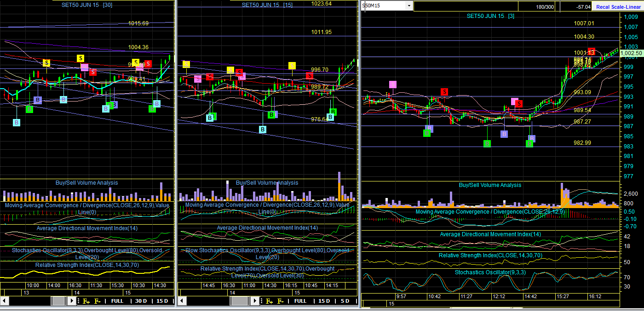The height and width of the screenshot is (311, 644).
Task: Click the scrollbar thumb under the 15-minute chart
Action: 241,301
